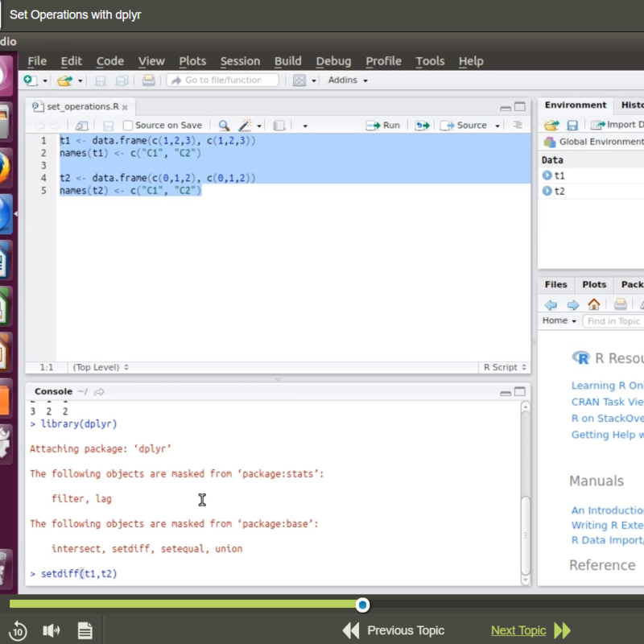The image size is (644, 644).
Task: Open the (Top Level) scope selector
Action: coord(100,367)
